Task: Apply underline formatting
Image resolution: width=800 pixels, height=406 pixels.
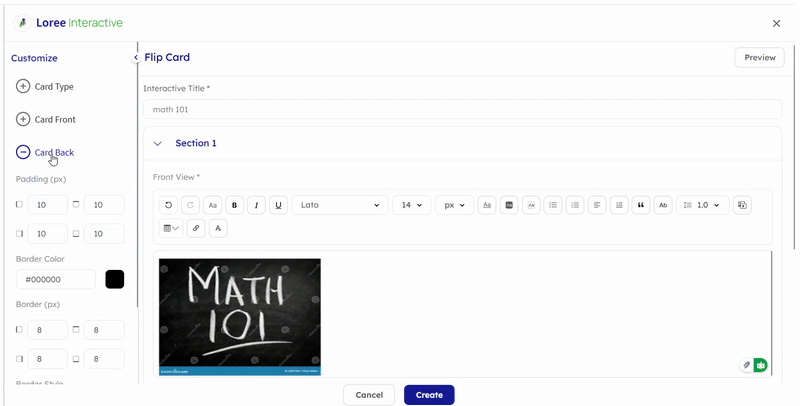Action: pyautogui.click(x=278, y=205)
